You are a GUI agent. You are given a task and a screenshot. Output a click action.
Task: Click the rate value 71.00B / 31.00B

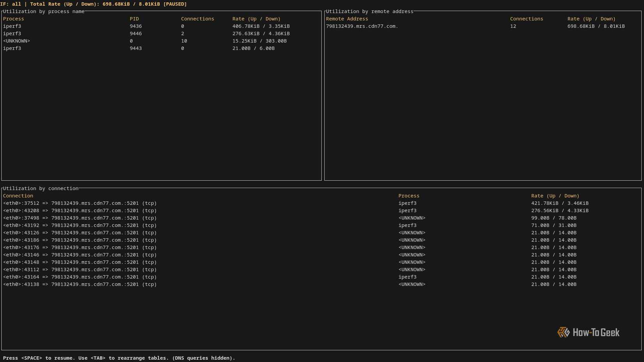tap(554, 225)
